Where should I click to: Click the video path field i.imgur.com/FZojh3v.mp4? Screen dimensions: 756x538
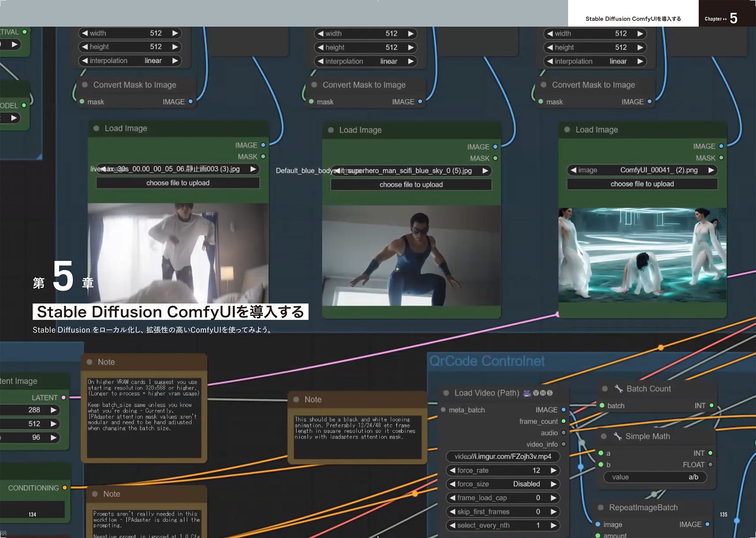[503, 456]
